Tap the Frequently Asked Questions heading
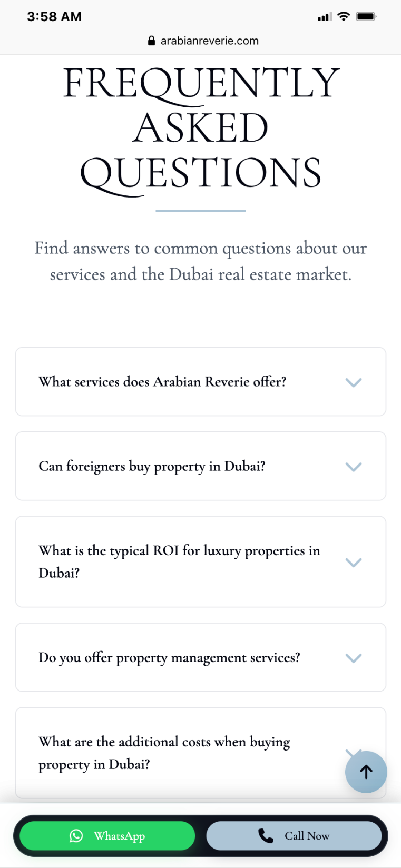The image size is (401, 868). click(x=200, y=126)
